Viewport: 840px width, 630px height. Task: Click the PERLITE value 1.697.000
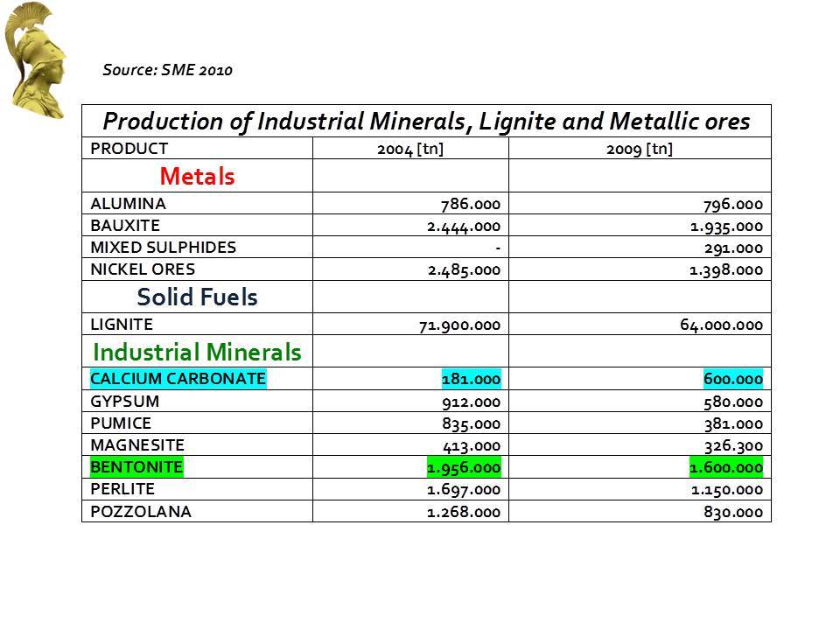pyautogui.click(x=464, y=490)
